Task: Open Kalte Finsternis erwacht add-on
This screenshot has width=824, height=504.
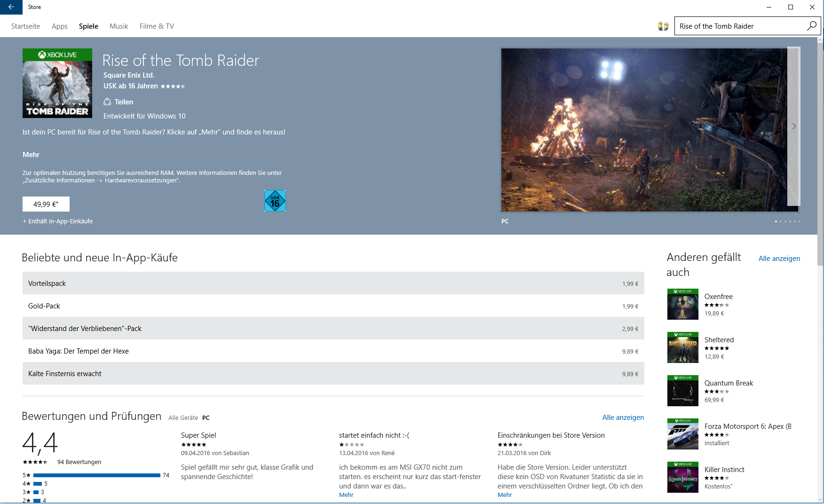Action: 333,373
